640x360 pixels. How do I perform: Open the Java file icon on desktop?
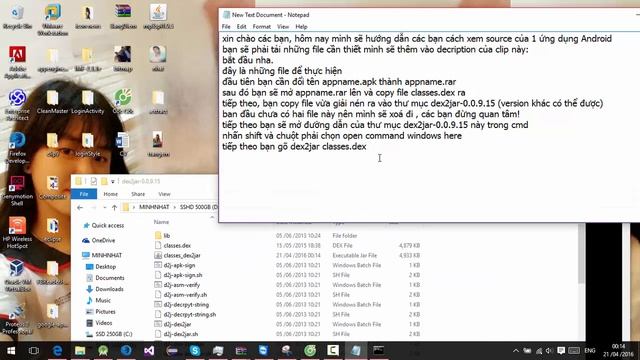point(158,17)
